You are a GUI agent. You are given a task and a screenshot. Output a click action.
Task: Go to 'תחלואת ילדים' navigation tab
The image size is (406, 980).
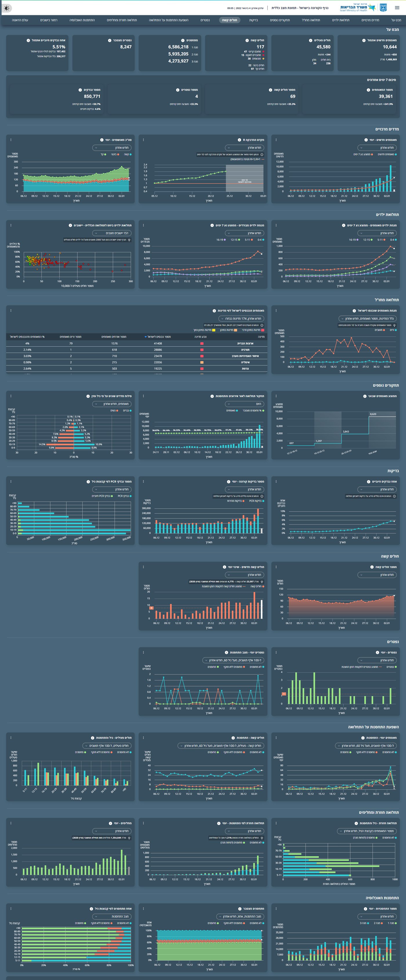[x=340, y=20]
